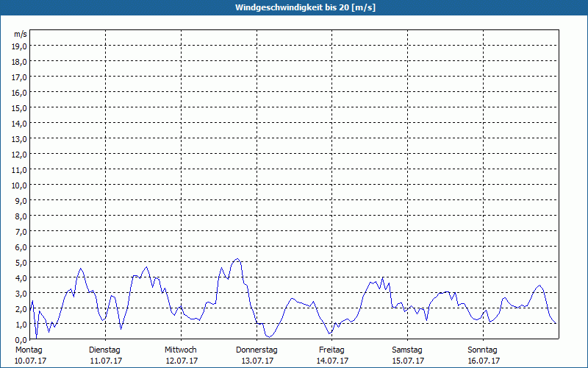Click the chart title Windgeschwindigkeit bis 20
588x368 pixels.
tap(294, 7)
